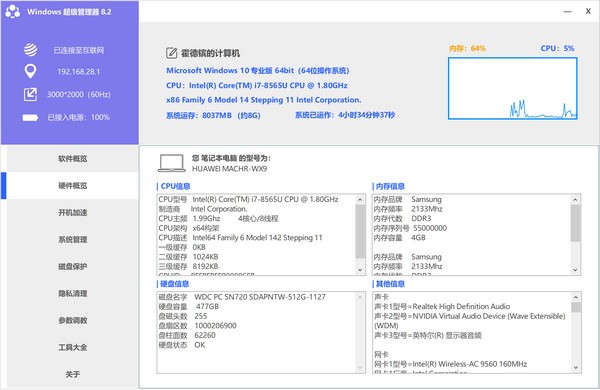Close the Windows 超级管理器 window
Viewport: 600px width, 390px height.
[588, 11]
